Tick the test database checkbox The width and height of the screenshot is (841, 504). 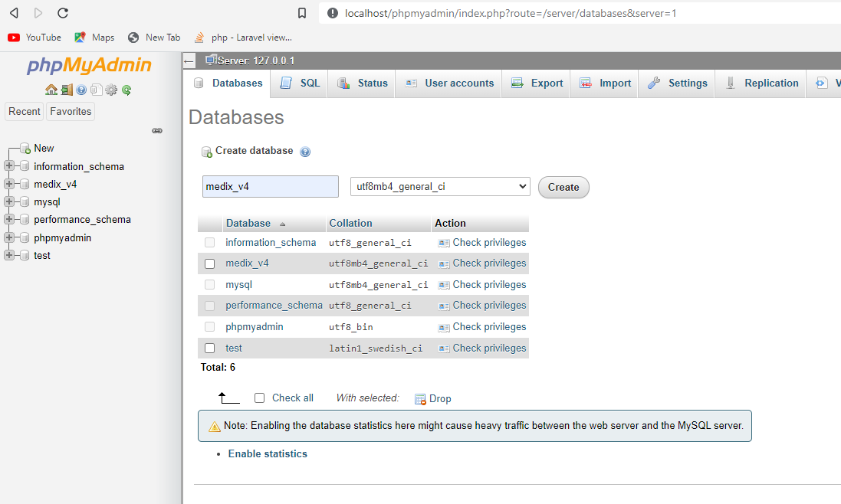coord(209,349)
